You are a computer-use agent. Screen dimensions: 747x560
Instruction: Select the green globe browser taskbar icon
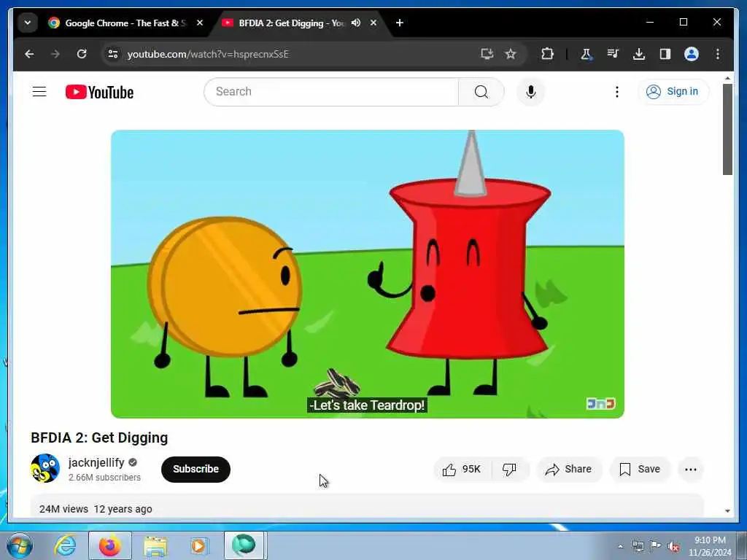244,545
